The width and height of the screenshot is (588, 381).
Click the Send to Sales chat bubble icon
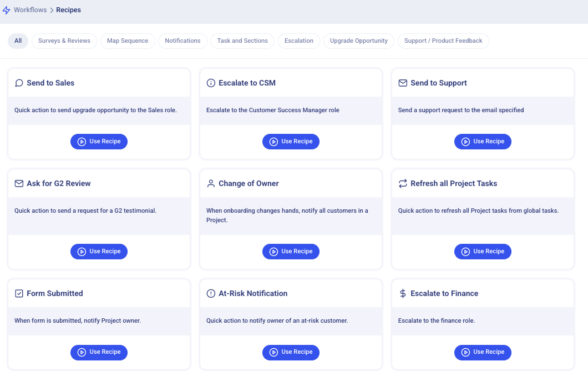pyautogui.click(x=19, y=83)
